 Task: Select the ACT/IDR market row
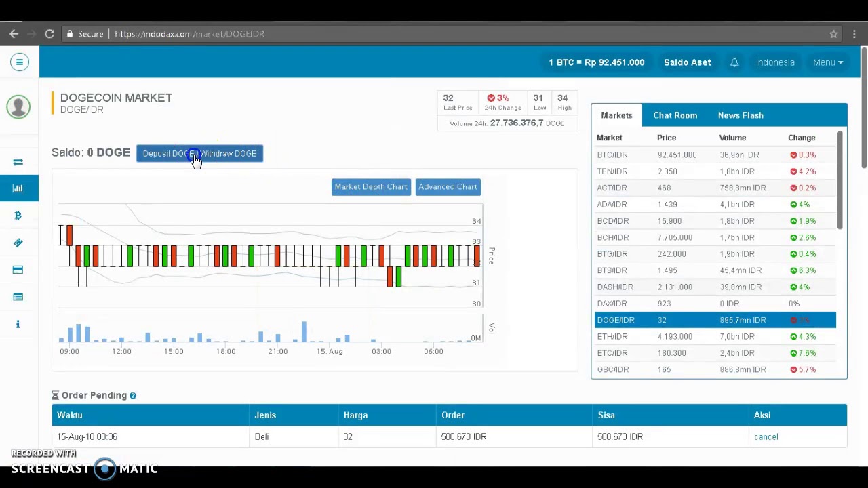tap(715, 188)
